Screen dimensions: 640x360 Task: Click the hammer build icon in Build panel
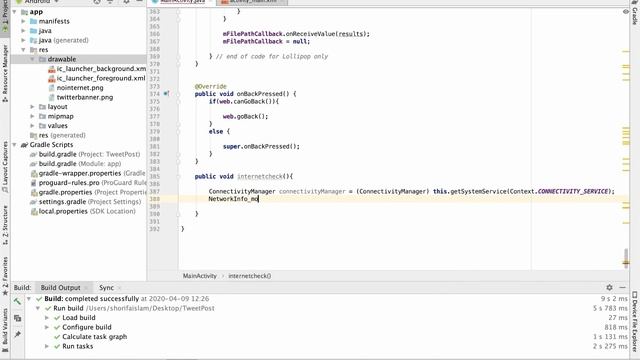click(17, 302)
